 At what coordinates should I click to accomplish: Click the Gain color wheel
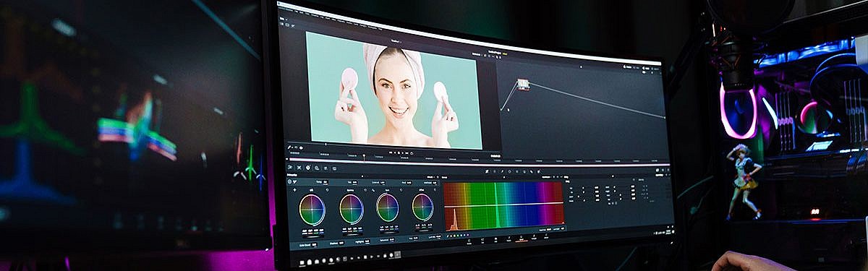tap(388, 207)
